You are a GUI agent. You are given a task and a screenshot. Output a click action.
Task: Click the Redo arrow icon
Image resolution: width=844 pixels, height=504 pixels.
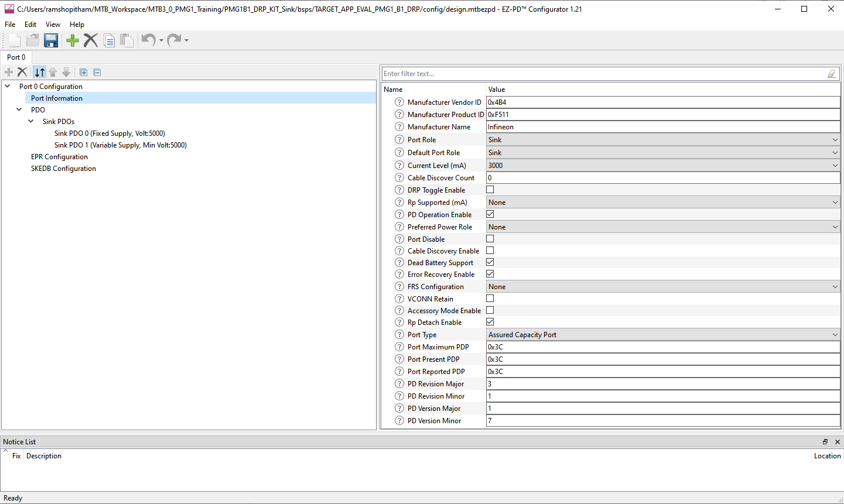[x=174, y=40]
